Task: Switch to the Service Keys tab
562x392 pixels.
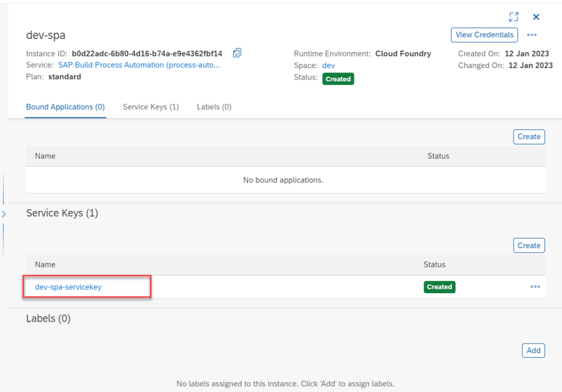Action: pos(151,107)
